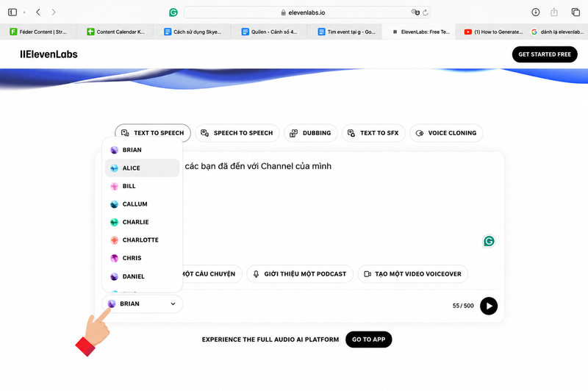The height and width of the screenshot is (391, 588).
Task: Go forward with the browser forward arrow
Action: pos(54,12)
